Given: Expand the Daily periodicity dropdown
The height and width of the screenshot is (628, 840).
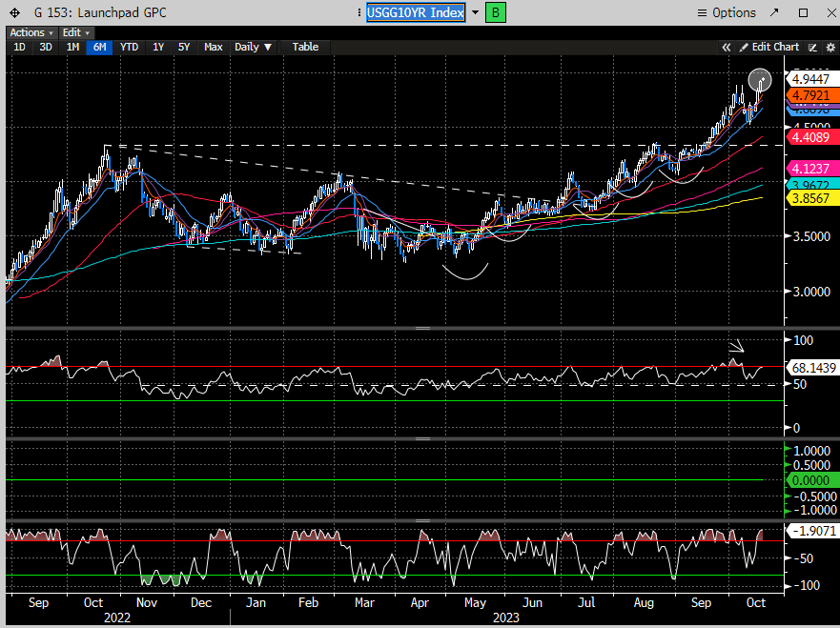Looking at the screenshot, I should click(253, 47).
